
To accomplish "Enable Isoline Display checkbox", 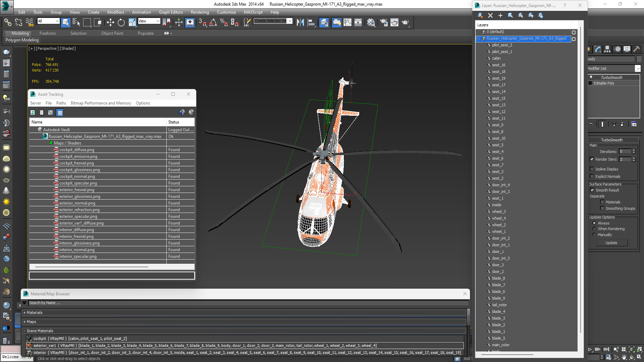I will click(592, 169).
